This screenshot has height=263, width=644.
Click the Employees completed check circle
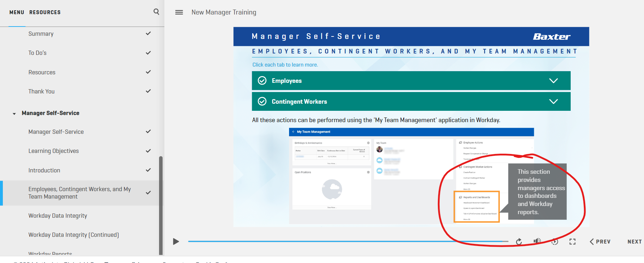coord(262,81)
